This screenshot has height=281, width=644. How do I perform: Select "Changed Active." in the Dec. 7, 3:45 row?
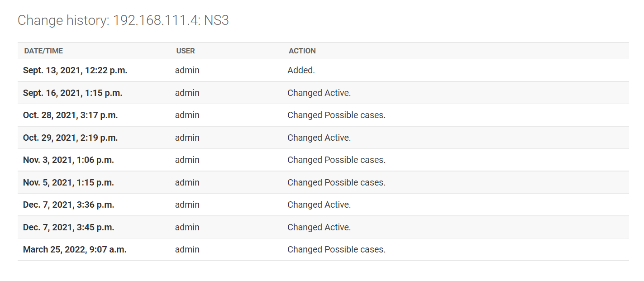(x=319, y=228)
